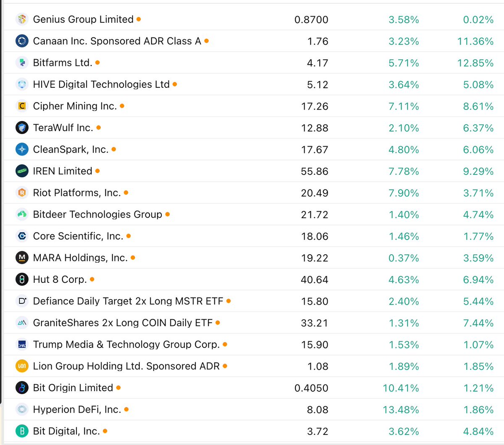Viewport: 504px width, 445px height.
Task: Click GraniteShares ETF price 33.21
Action: pyautogui.click(x=315, y=323)
